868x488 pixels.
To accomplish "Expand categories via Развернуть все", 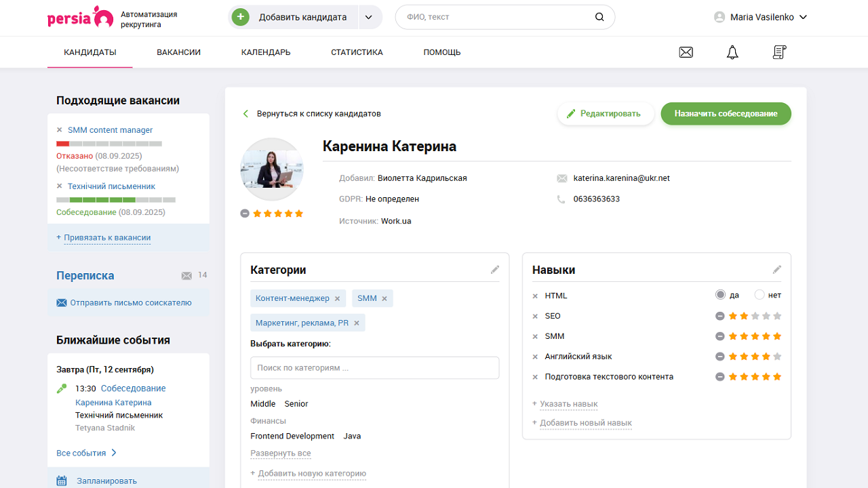I will [x=280, y=452].
